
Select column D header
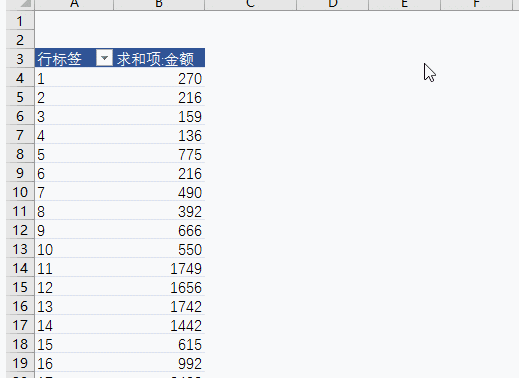point(332,5)
